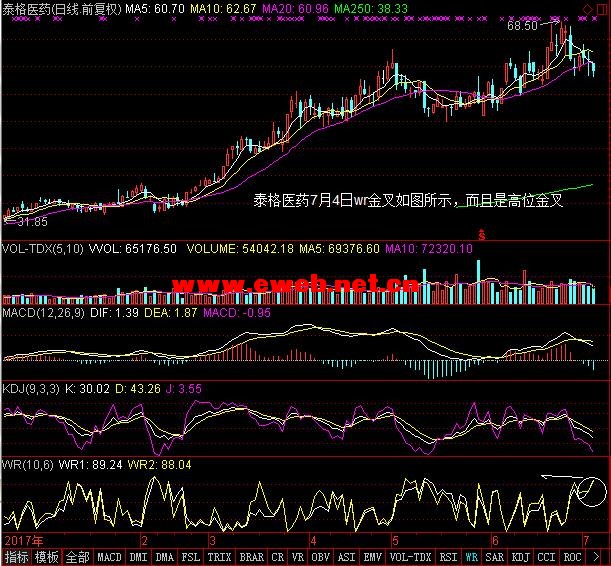Click the MA20: 60.96 label
This screenshot has height=566, width=611.
pos(295,9)
